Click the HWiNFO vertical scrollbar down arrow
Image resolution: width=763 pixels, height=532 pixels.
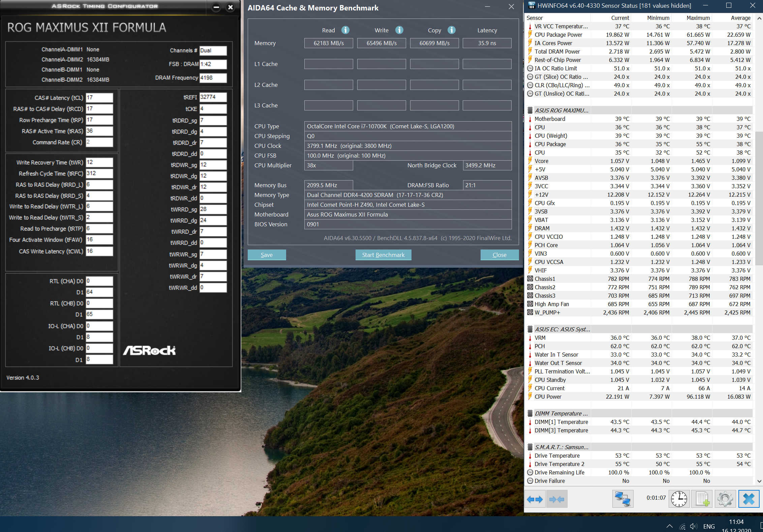759,481
